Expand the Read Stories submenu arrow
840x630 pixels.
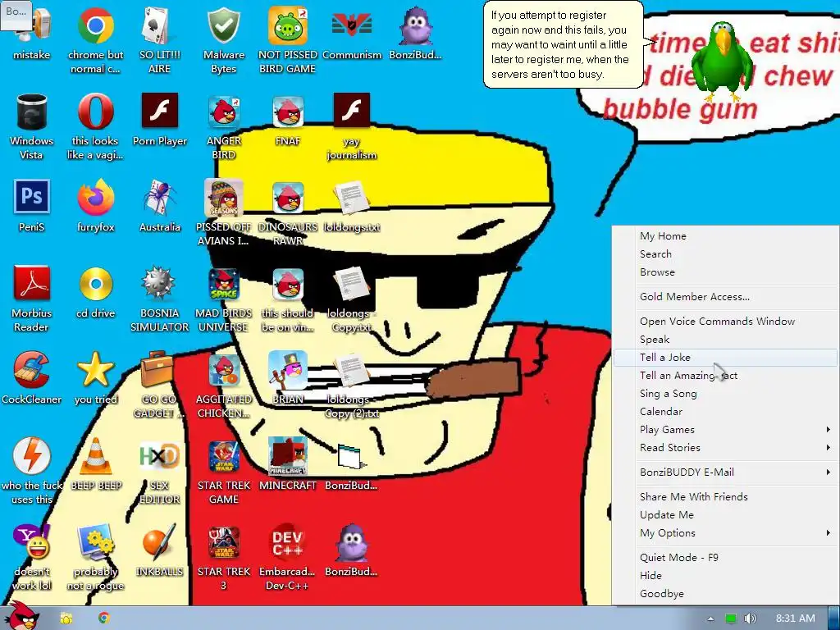pos(829,448)
